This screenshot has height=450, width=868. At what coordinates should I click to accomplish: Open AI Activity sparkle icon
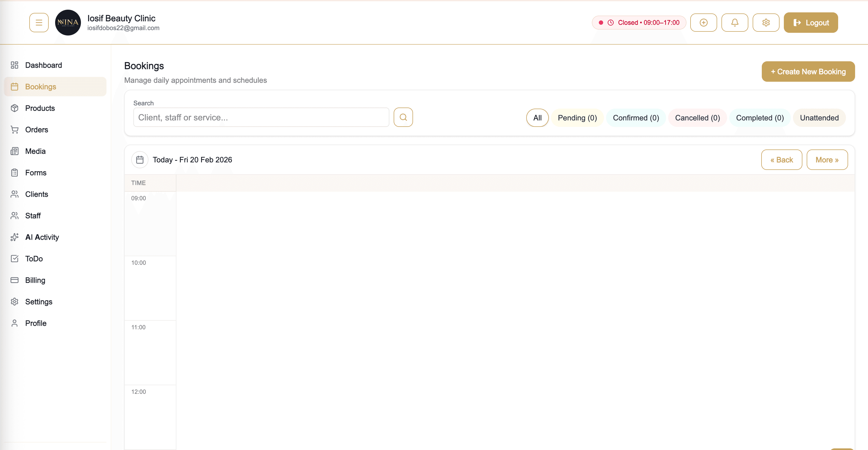tap(15, 237)
